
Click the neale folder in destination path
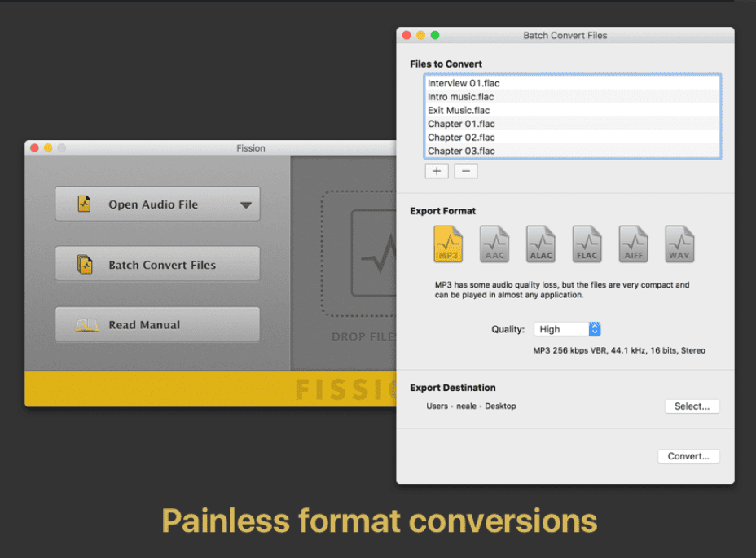(466, 406)
